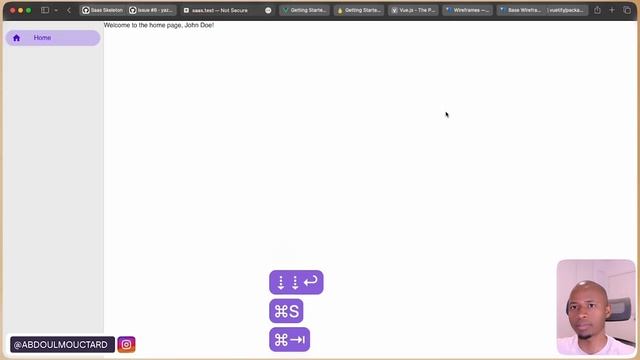640x360 pixels.
Task: Switch to the Wireframes tab
Action: point(467,10)
